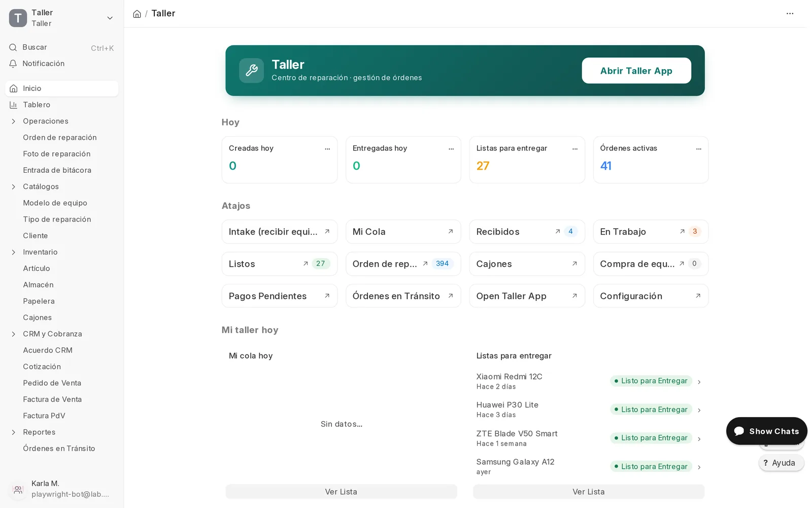Viewport: 812px width, 508px height.
Task: Open the ZTE Blade V50 Smart order row
Action: [589, 438]
